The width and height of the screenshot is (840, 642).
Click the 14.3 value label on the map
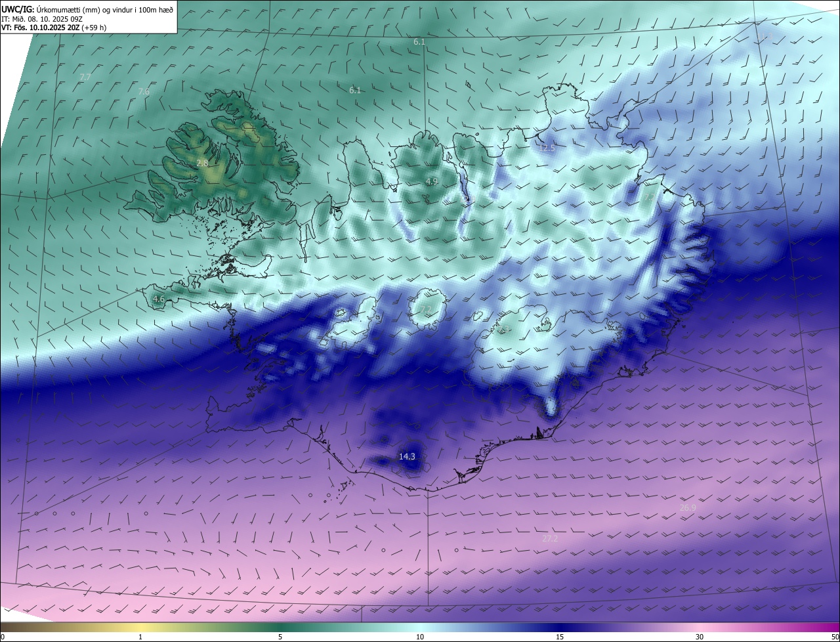click(x=407, y=456)
